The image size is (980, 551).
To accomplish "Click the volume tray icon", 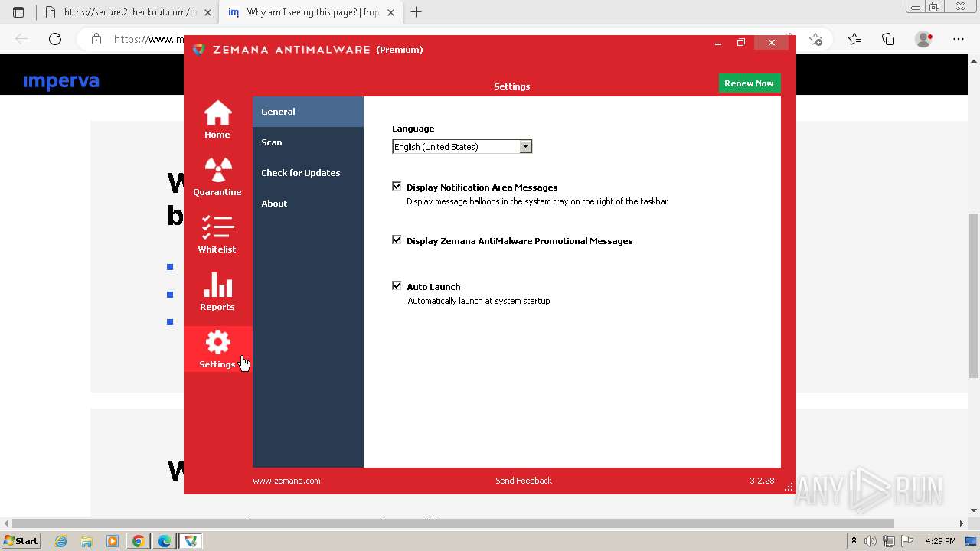I will click(871, 541).
